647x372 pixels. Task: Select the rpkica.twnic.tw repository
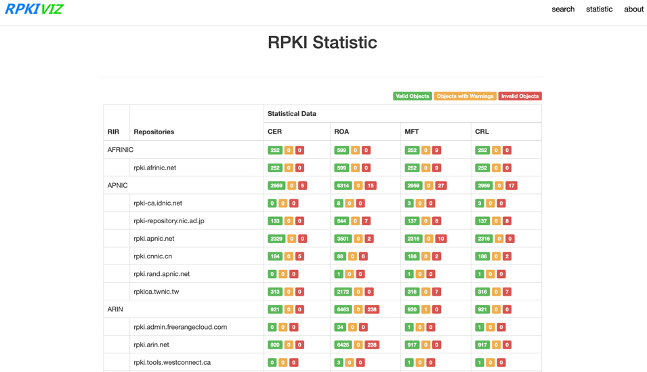point(156,292)
